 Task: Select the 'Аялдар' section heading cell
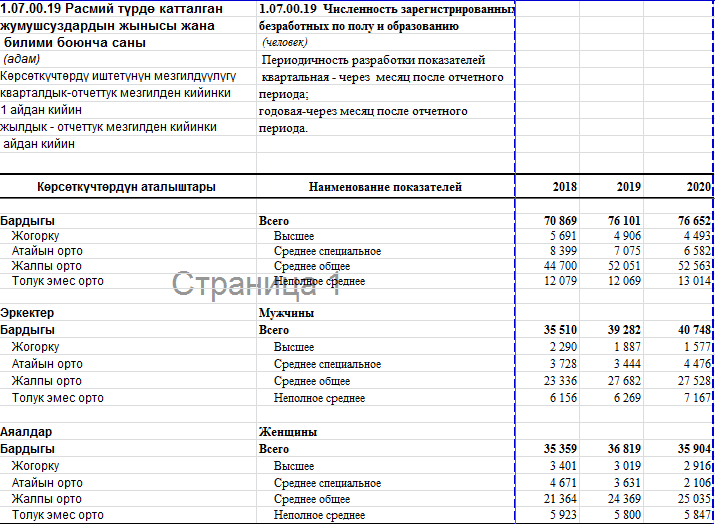tap(128, 431)
